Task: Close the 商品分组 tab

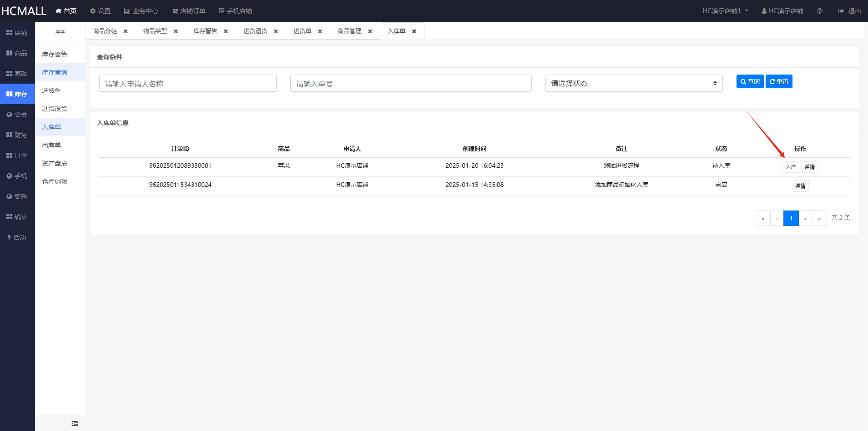Action: (126, 31)
